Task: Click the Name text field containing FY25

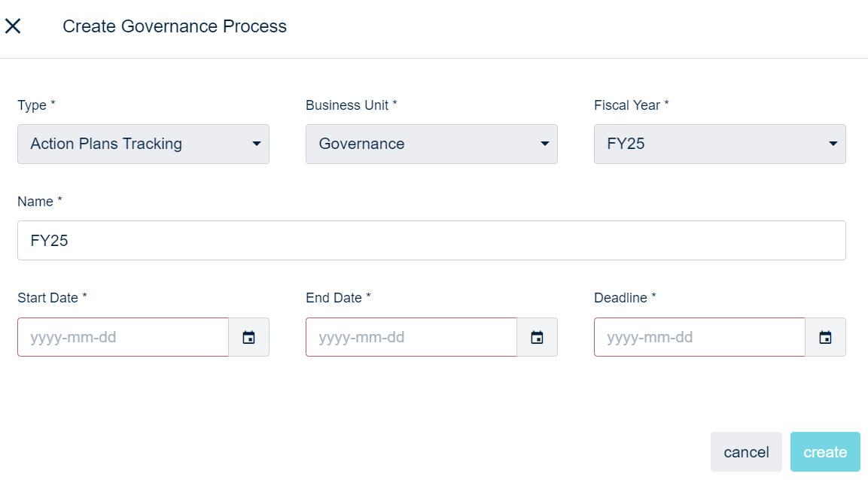Action: tap(431, 240)
